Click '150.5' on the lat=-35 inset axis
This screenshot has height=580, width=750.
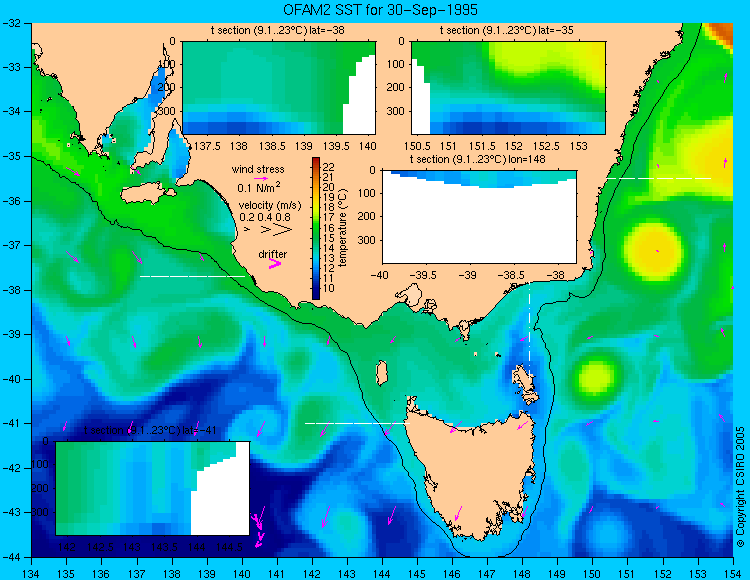[417, 146]
